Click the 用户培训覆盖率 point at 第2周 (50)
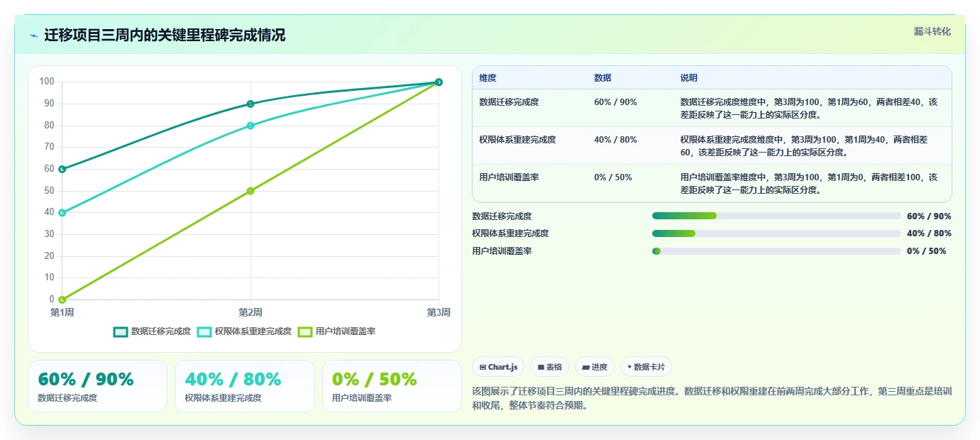 (x=250, y=191)
